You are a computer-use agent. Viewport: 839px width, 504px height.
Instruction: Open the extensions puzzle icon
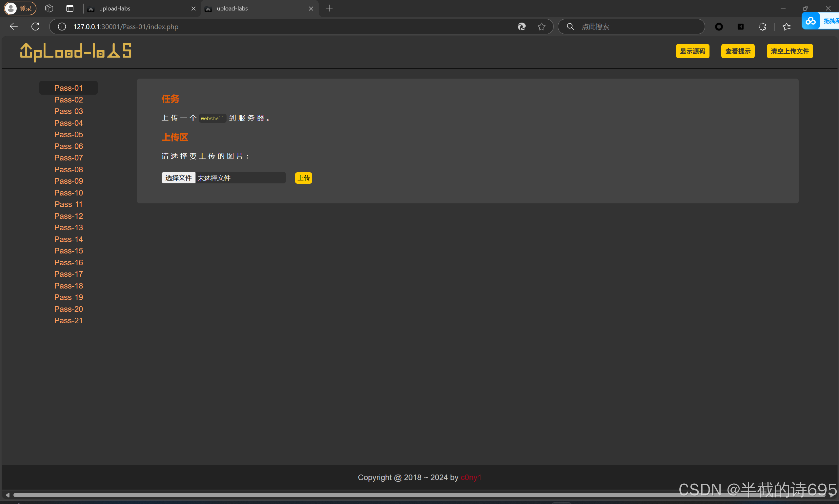point(762,27)
